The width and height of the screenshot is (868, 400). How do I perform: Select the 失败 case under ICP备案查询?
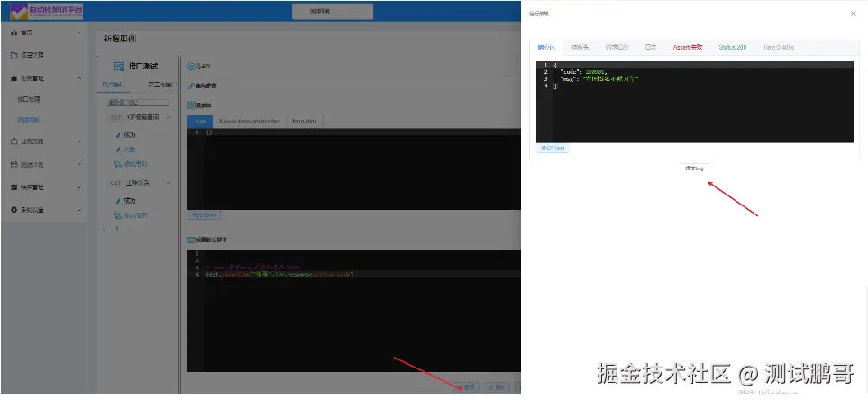click(130, 150)
